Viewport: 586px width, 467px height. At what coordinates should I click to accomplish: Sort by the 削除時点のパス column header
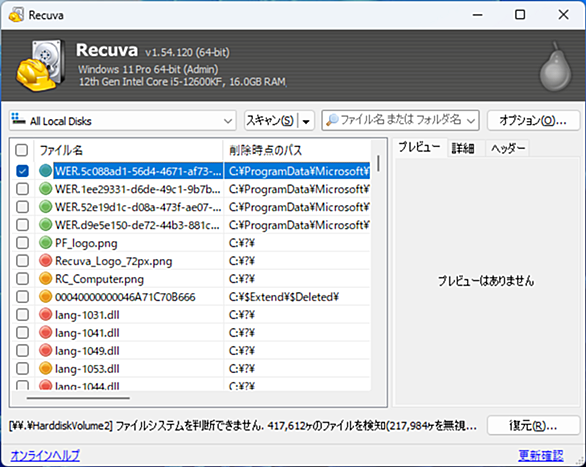click(297, 150)
